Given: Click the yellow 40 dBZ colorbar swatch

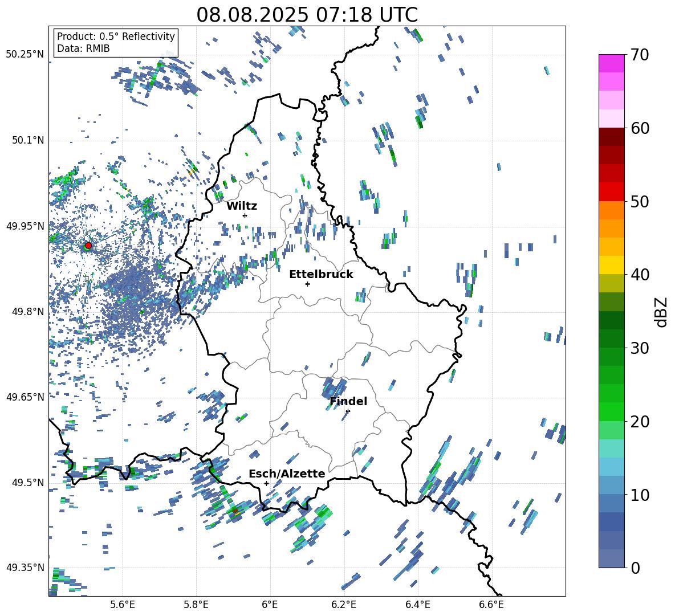Looking at the screenshot, I should point(611,265).
